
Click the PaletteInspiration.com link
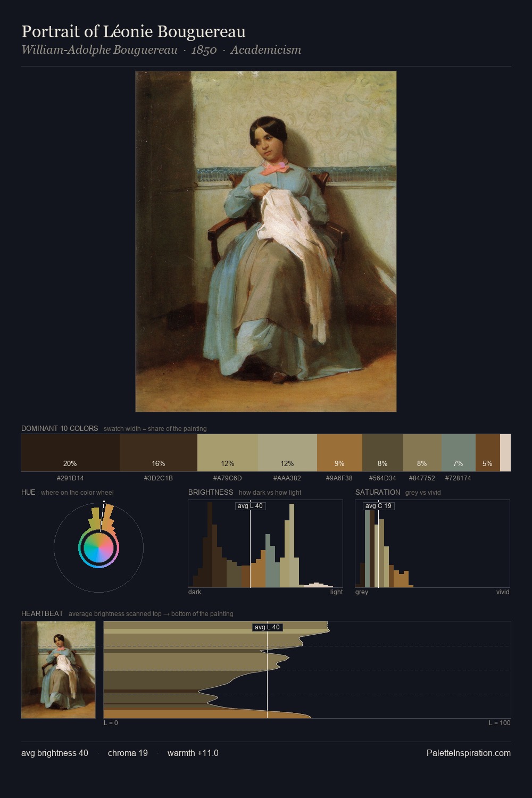pos(469,753)
